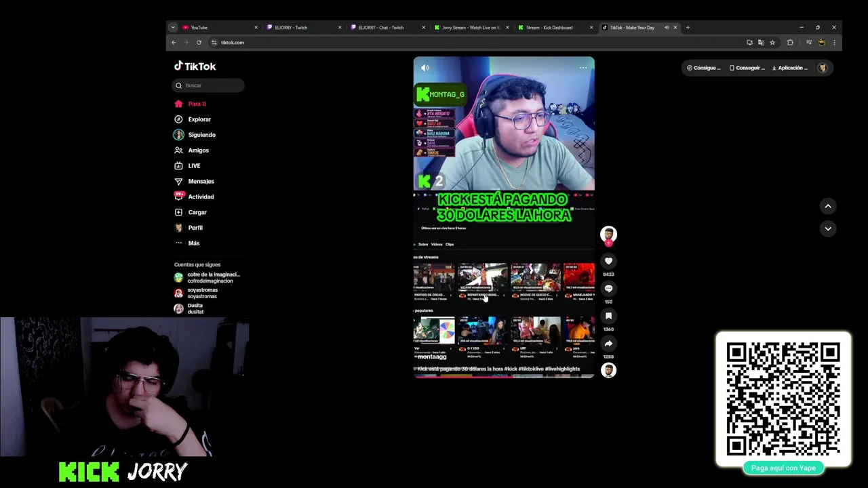Open comments with the speech bubble icon
The image size is (868, 488).
point(608,289)
